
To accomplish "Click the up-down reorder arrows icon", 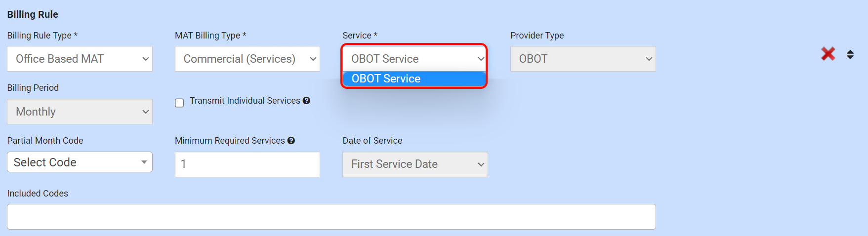I will (x=850, y=54).
